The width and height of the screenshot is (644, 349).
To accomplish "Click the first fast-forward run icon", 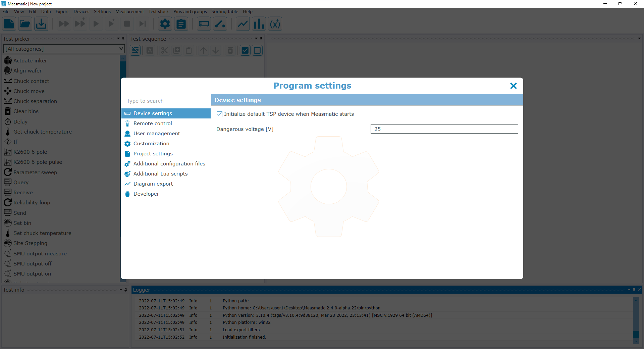I will click(x=64, y=24).
